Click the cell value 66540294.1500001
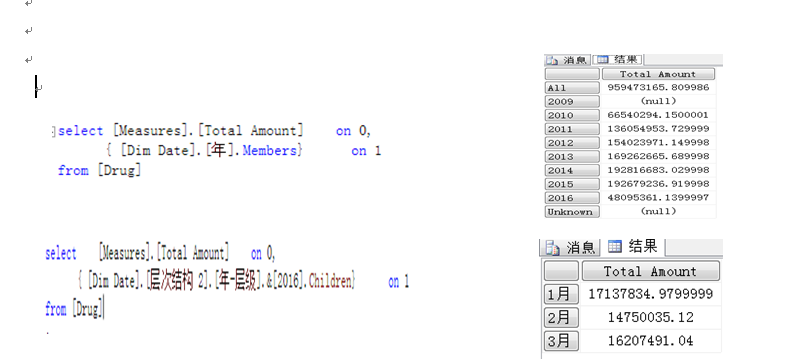Screen dimensions: 791x363 pos(658,115)
